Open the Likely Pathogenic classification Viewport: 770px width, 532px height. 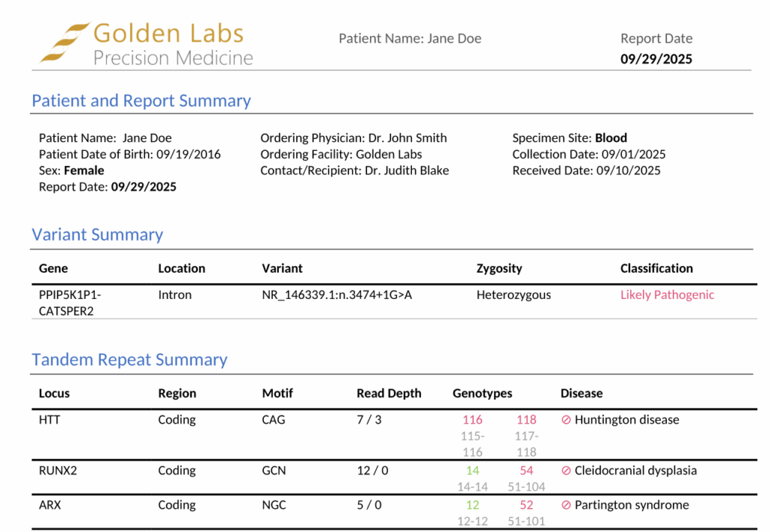pos(667,295)
